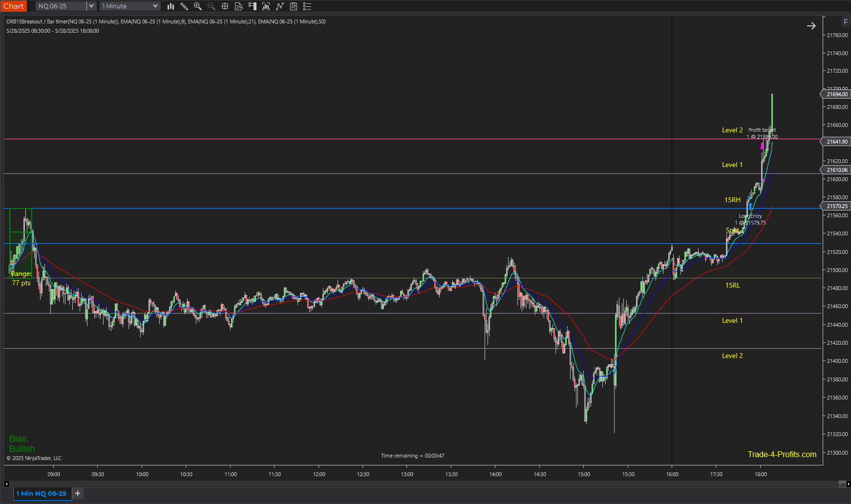Click the zoom out magnifier
Screen dimensions: 851x504
coord(212,6)
